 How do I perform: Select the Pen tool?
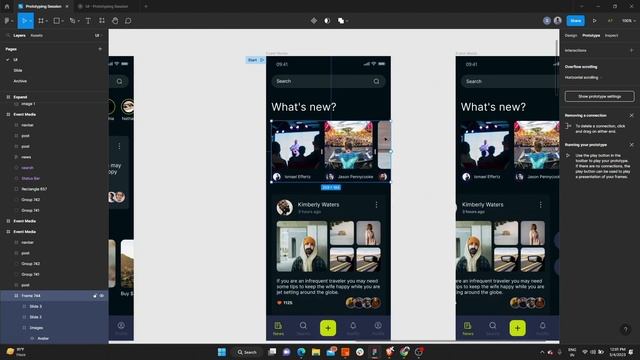pyautogui.click(x=72, y=20)
